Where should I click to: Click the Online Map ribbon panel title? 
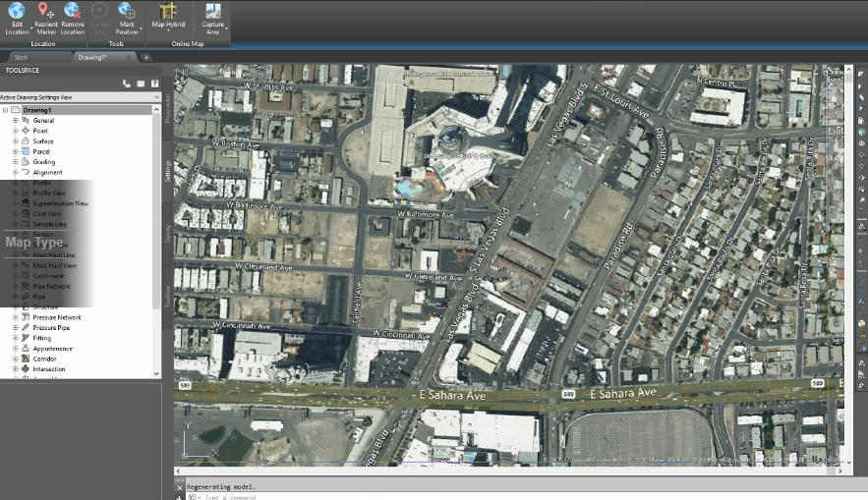click(188, 43)
